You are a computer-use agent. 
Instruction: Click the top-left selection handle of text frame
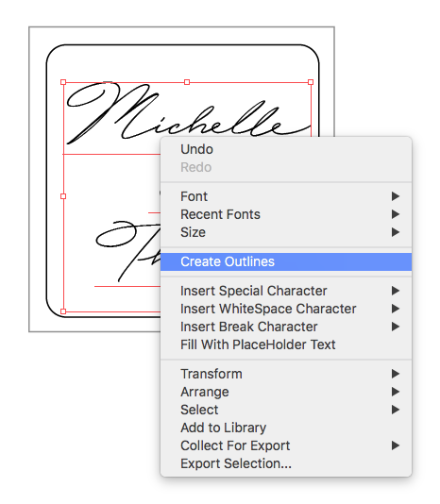pyautogui.click(x=63, y=82)
